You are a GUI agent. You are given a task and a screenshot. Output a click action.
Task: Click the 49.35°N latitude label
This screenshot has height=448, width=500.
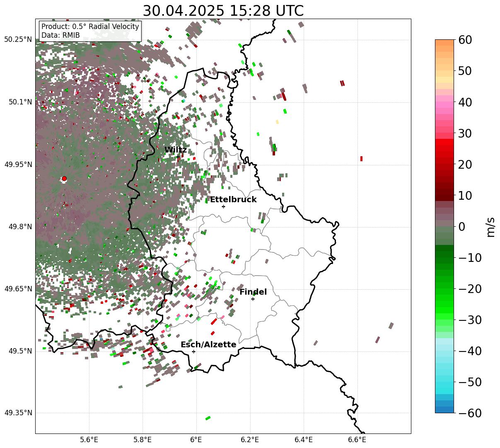pyautogui.click(x=18, y=413)
